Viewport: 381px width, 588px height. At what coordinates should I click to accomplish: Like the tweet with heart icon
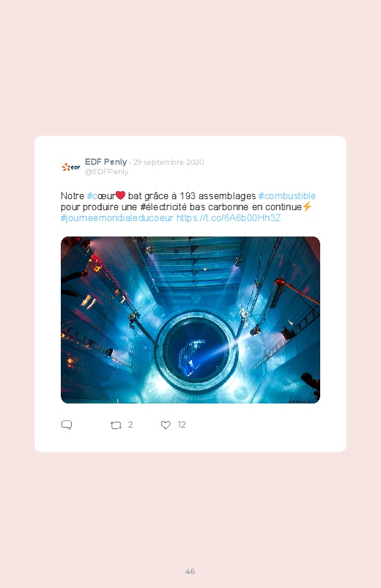click(x=166, y=425)
